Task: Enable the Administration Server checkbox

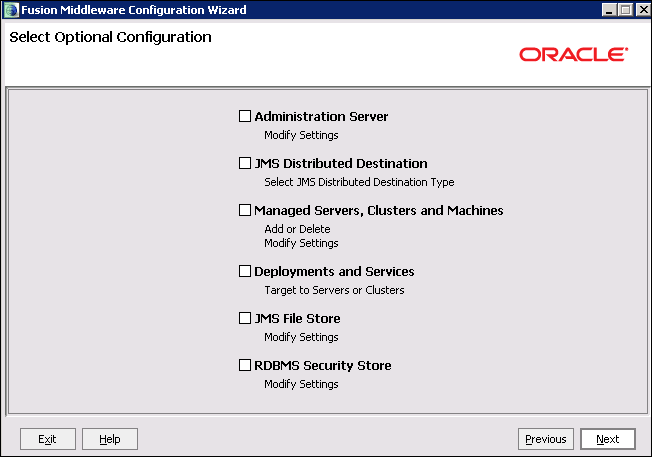Action: tap(245, 116)
